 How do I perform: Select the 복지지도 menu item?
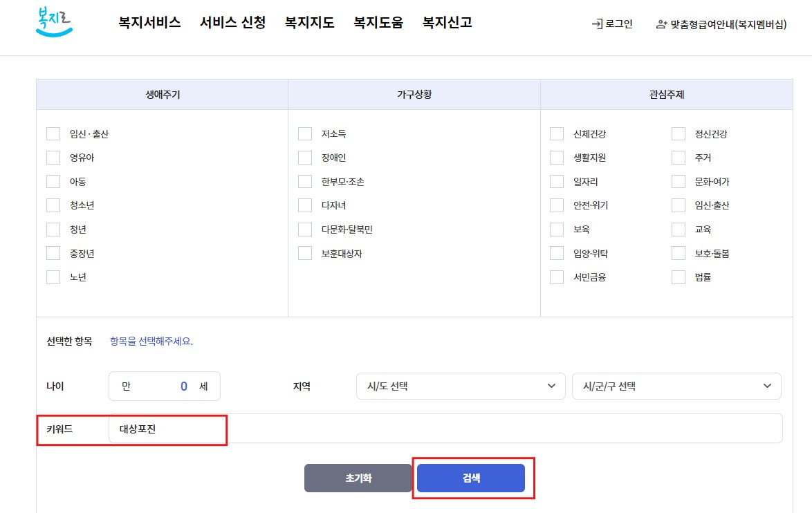click(x=308, y=22)
